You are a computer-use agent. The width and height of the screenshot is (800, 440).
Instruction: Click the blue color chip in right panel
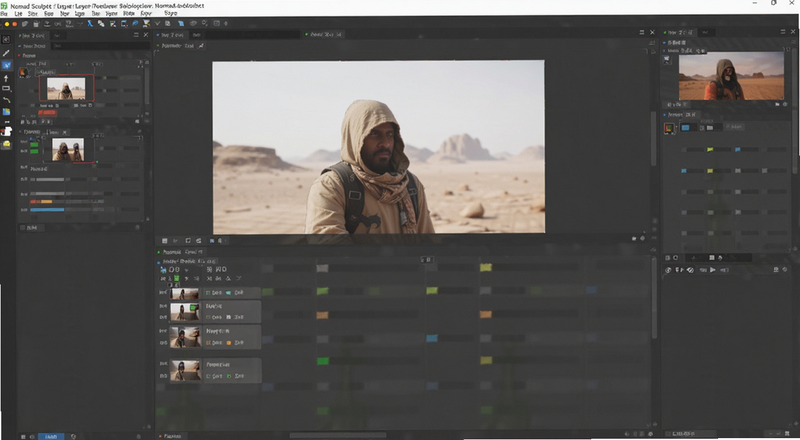pyautogui.click(x=685, y=128)
